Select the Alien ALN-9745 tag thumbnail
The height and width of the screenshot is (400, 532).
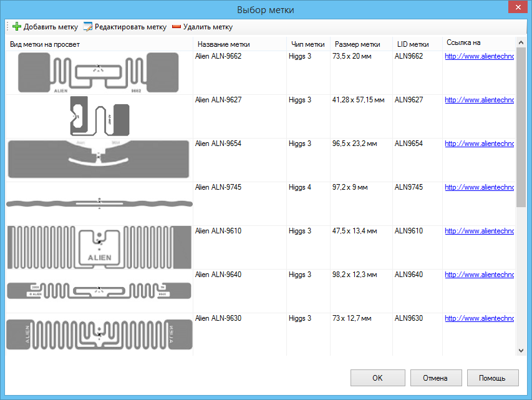99,203
